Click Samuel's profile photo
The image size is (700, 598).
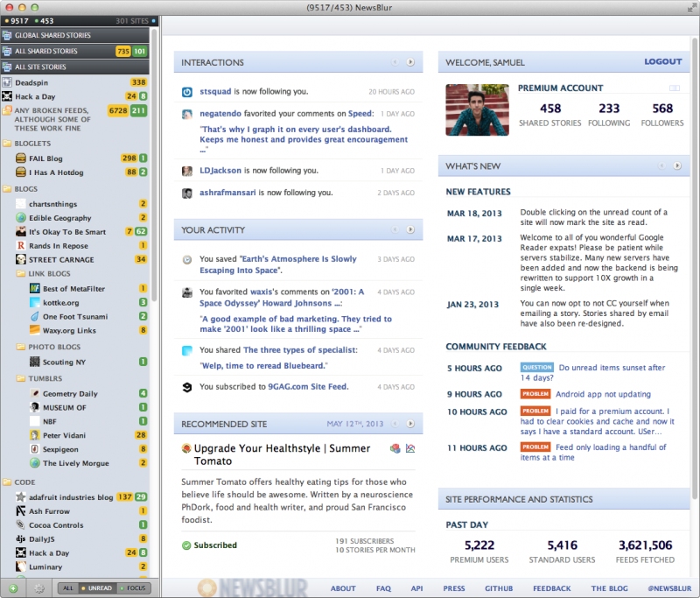(477, 109)
